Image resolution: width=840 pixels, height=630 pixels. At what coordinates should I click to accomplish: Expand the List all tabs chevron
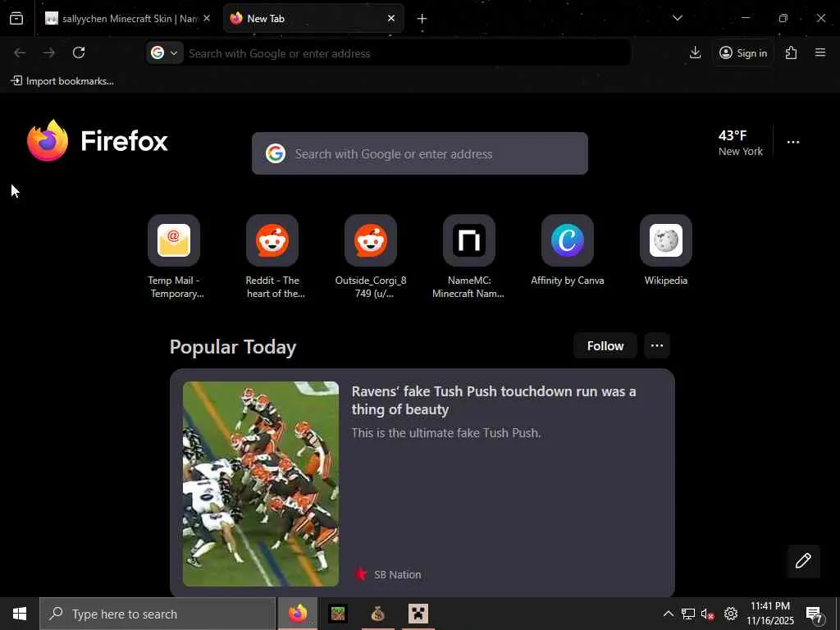coord(677,18)
